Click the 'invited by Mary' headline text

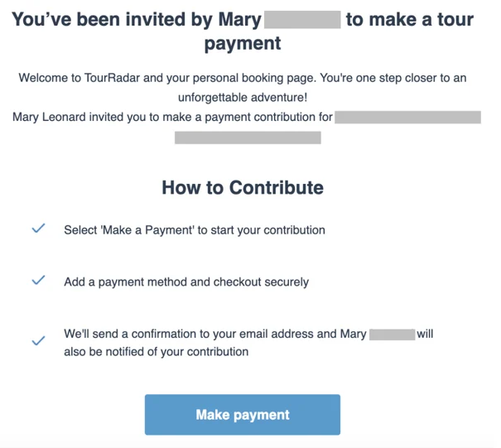[137, 19]
